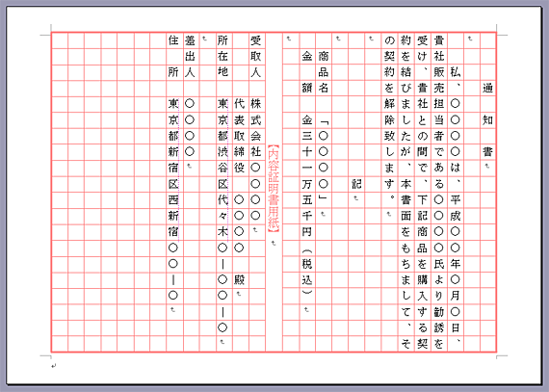Place cursor on 株式会社 text
The height and width of the screenshot is (392, 549).
[255, 128]
